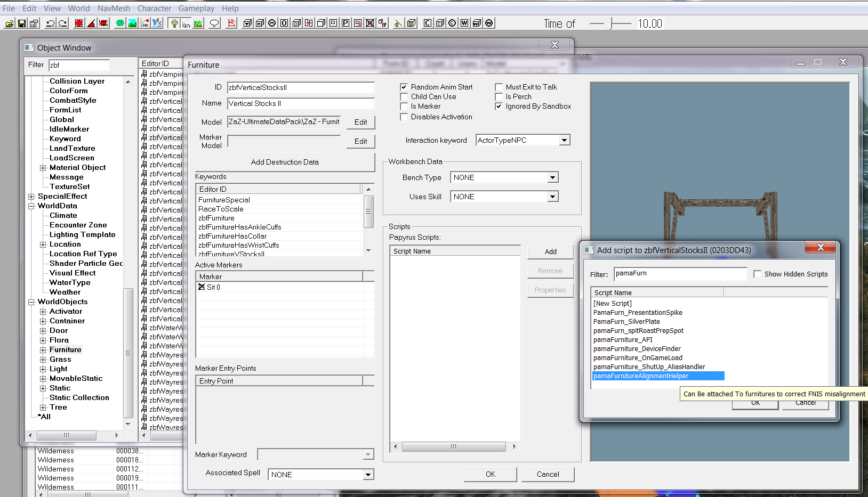
Task: Click the Undo toolbar icon
Action: pyautogui.click(x=49, y=23)
